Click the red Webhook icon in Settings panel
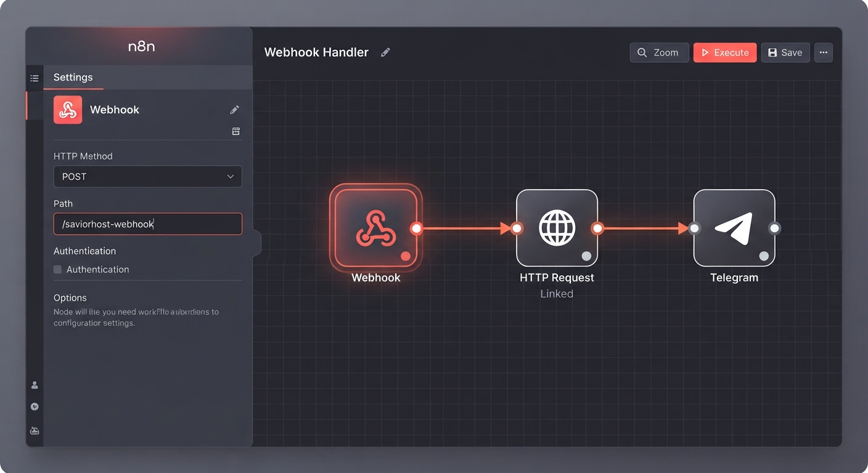868x473 pixels. [68, 110]
